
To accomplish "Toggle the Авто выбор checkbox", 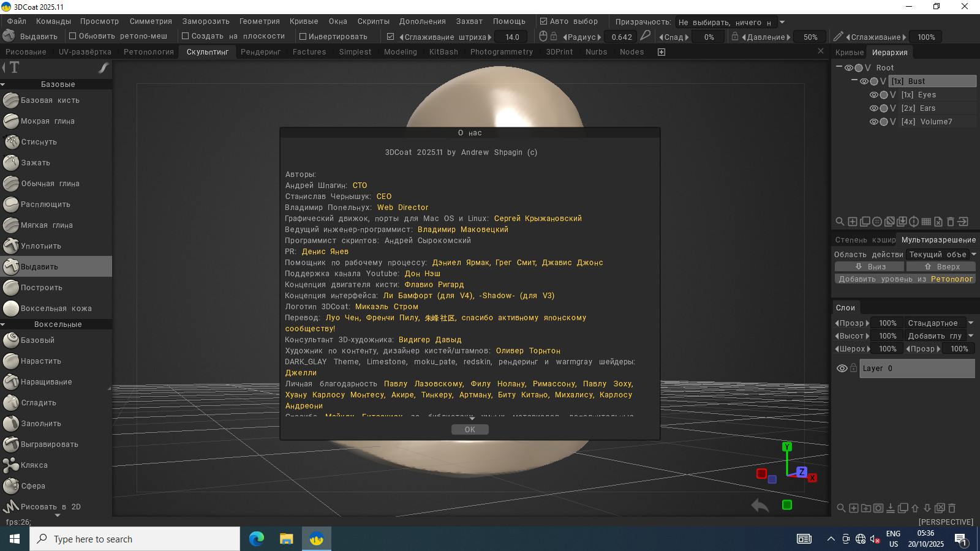I will 543,21.
